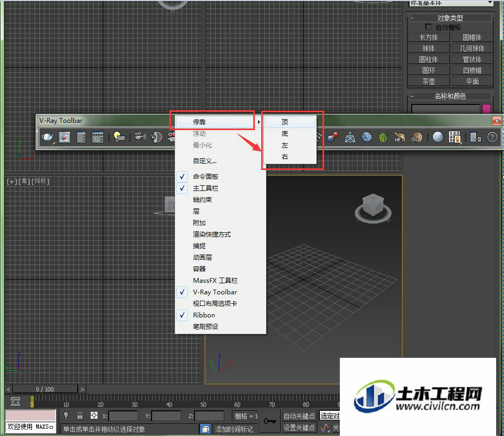
Task: Click the V-Ray proxy mesh icon
Action: pos(350,137)
